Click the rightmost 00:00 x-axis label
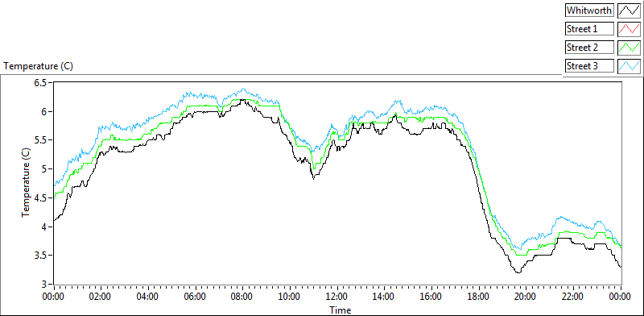This screenshot has width=644, height=316. click(x=621, y=297)
